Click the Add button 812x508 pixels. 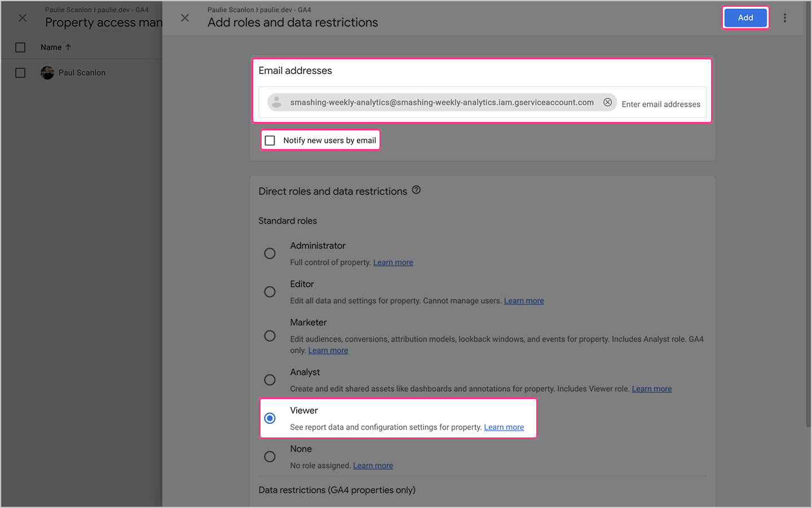click(745, 17)
